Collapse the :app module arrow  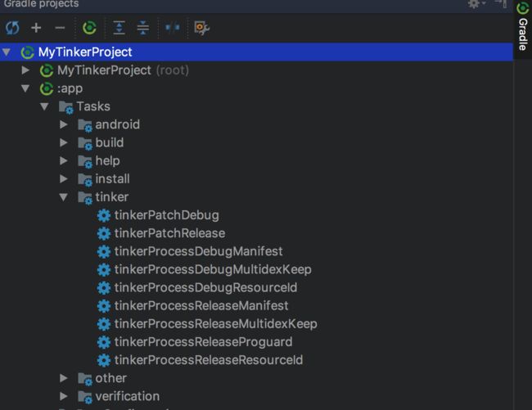(25, 88)
